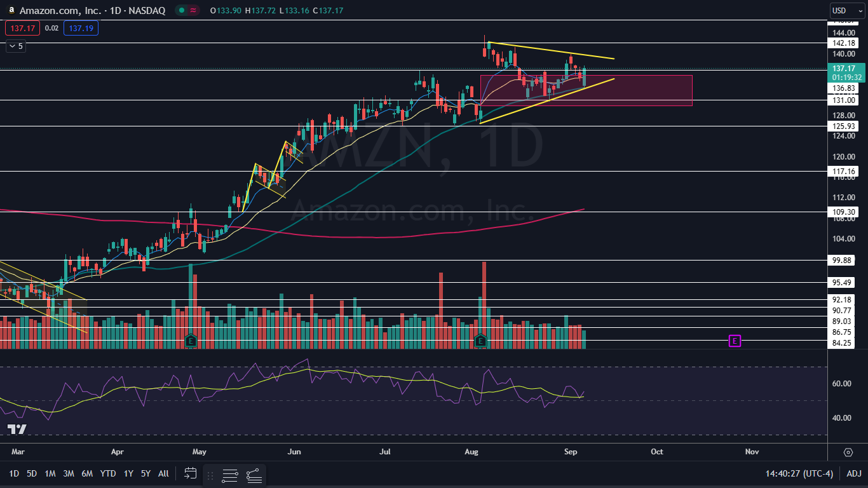This screenshot has height=488, width=868.
Task: Set chart range to 5Y
Action: pyautogui.click(x=146, y=473)
